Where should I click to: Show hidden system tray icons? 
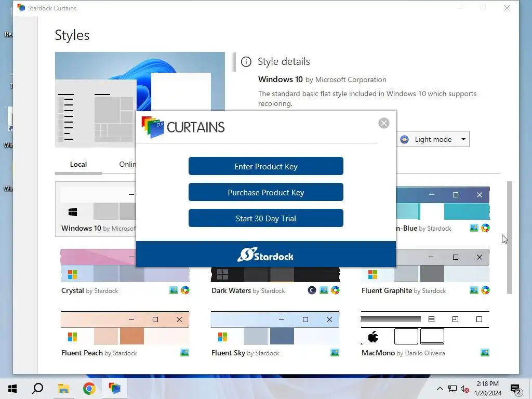(x=440, y=389)
